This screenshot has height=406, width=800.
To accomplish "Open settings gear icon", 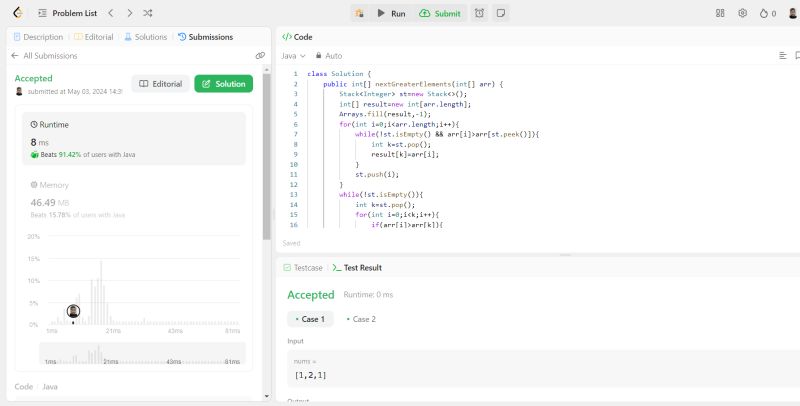I will 742,13.
